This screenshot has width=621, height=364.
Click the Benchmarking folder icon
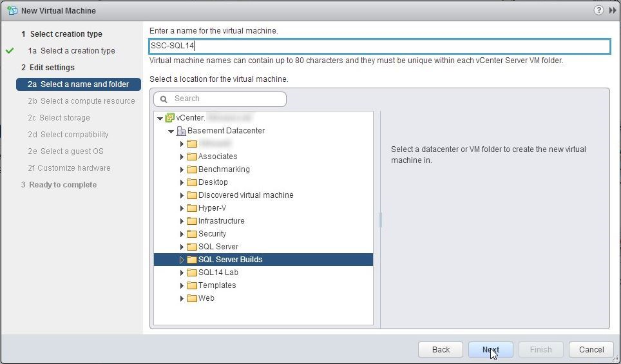point(192,169)
